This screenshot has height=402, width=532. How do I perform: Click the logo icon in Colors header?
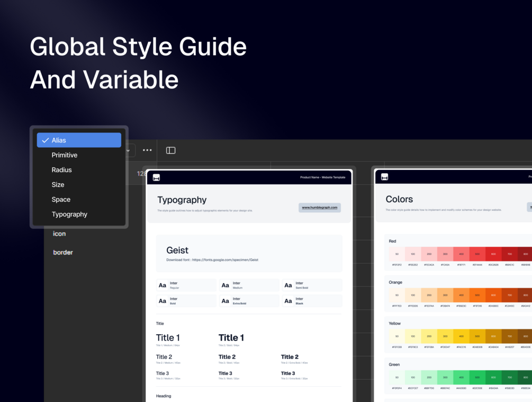(384, 177)
